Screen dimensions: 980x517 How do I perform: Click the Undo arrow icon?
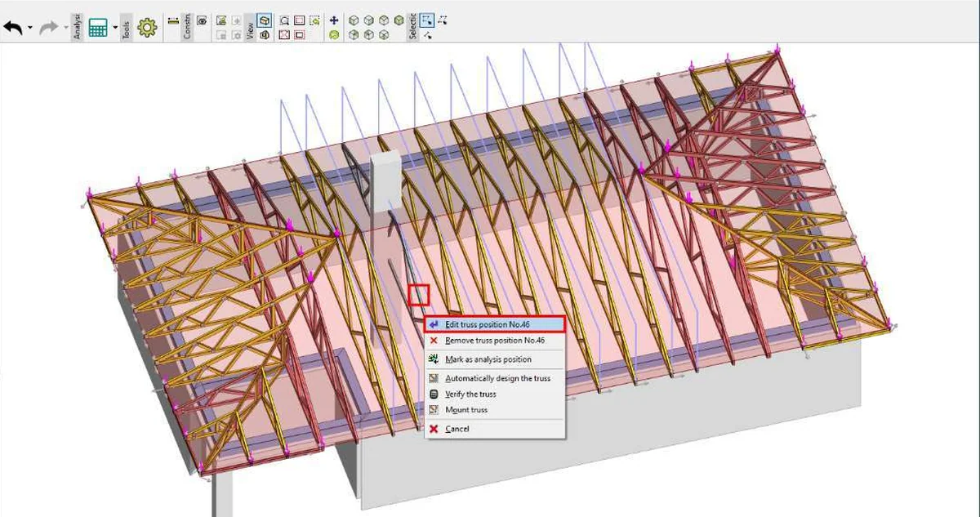click(x=13, y=28)
